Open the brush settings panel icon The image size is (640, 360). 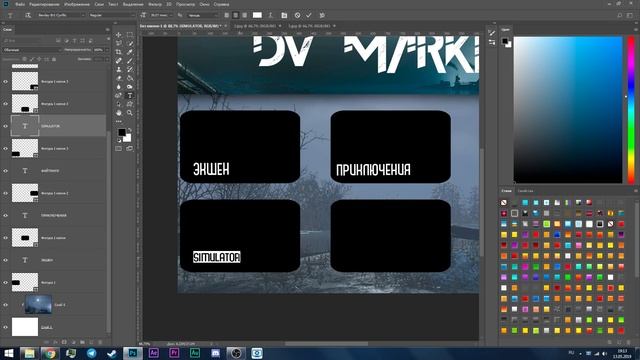pyautogui.click(x=492, y=33)
